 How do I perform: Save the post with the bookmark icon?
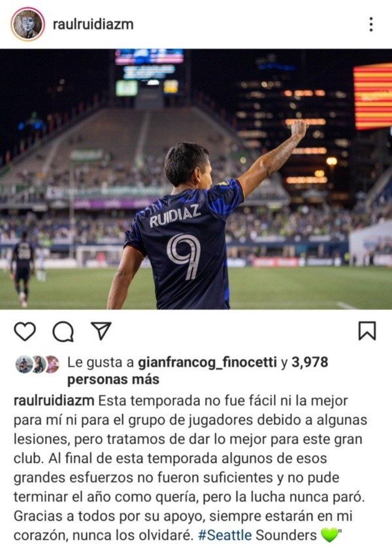tap(367, 331)
